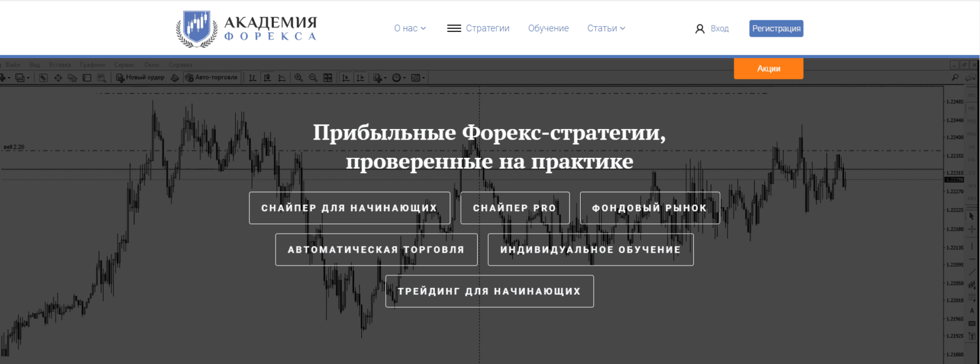
Task: Open the Стратегии menu item
Action: click(488, 28)
